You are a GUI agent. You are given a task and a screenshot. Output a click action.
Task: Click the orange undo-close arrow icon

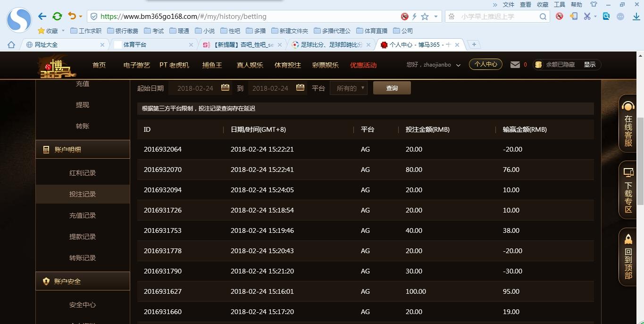click(x=72, y=16)
